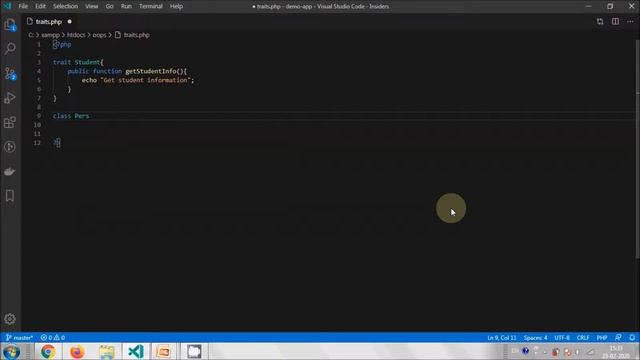Click the htdocs breadcrumb segment
Image resolution: width=640 pixels, height=360 pixels.
pyautogui.click(x=76, y=35)
